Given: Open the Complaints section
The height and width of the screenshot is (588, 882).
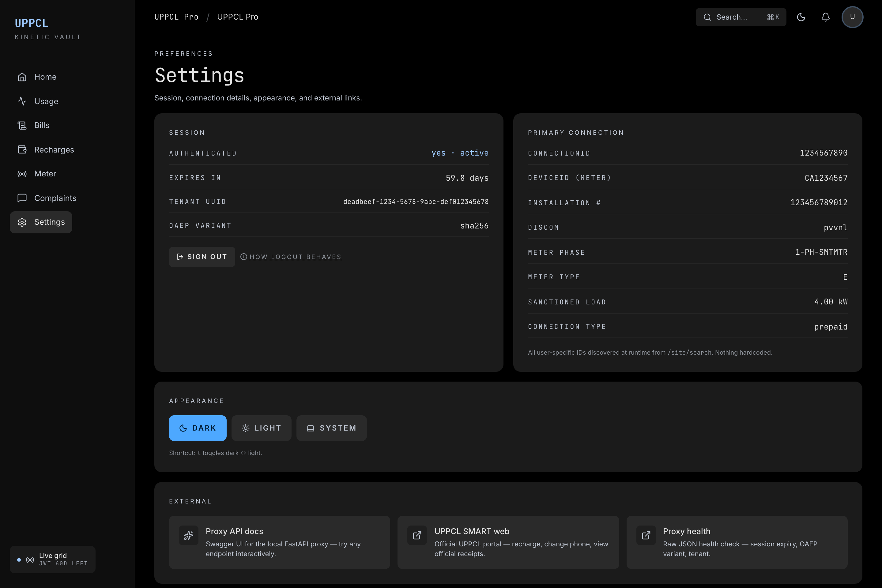Looking at the screenshot, I should tap(47, 198).
